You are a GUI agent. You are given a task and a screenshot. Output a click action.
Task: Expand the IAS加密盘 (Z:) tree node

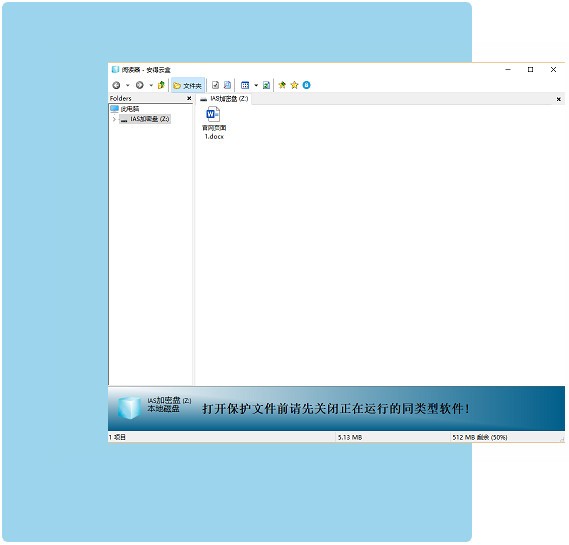(x=114, y=119)
